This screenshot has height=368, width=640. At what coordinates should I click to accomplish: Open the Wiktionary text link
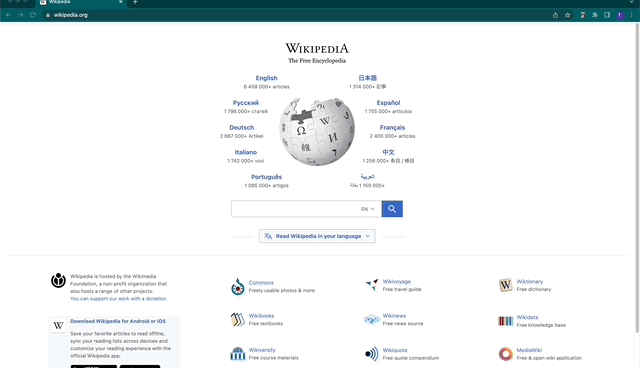click(530, 282)
